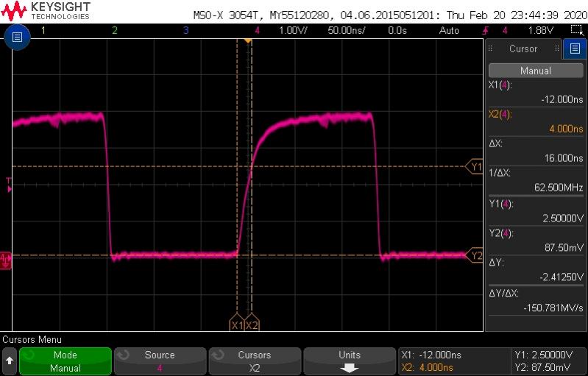Screen dimensions: 588x376
Task: Toggle channel 3 on the top bar
Action: [185, 30]
